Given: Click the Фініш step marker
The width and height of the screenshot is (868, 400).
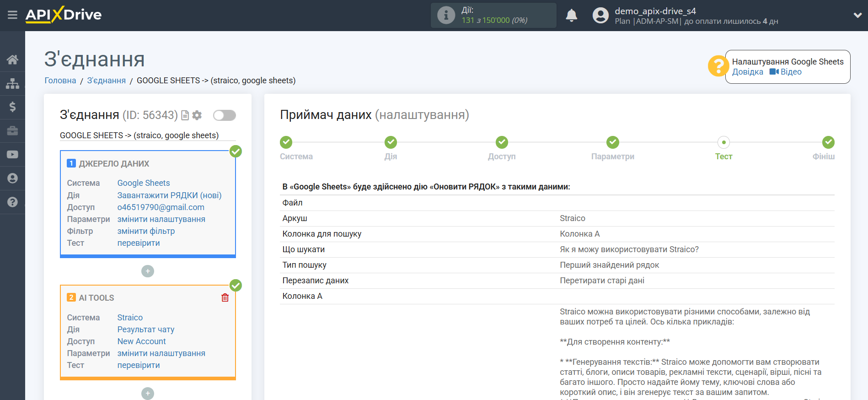Looking at the screenshot, I should coord(828,142).
